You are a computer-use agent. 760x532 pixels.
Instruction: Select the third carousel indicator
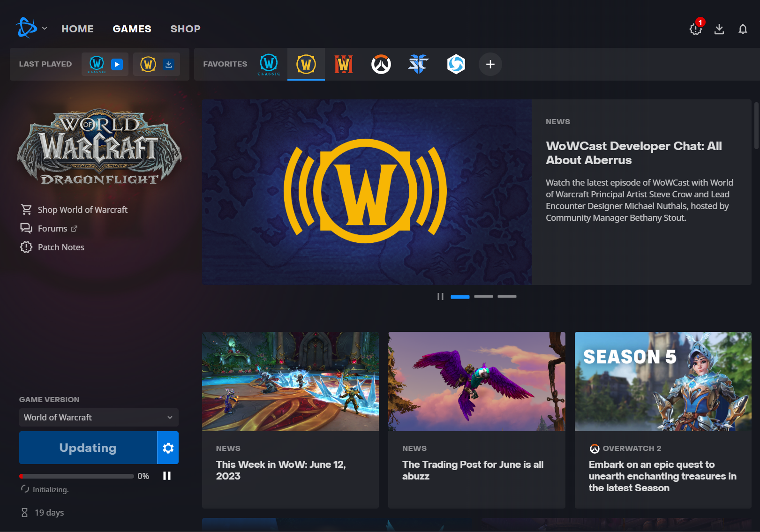[507, 297]
